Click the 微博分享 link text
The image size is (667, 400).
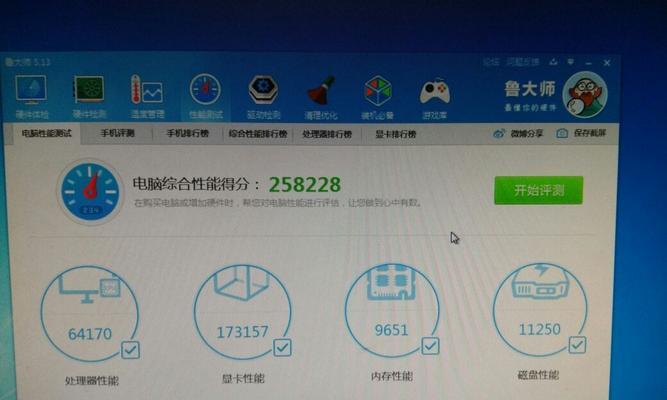coord(527,134)
